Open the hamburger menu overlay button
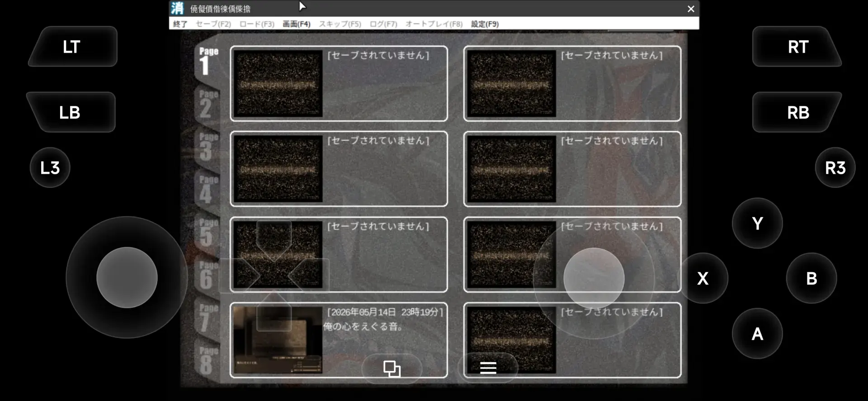The image size is (868, 401). pos(488,368)
